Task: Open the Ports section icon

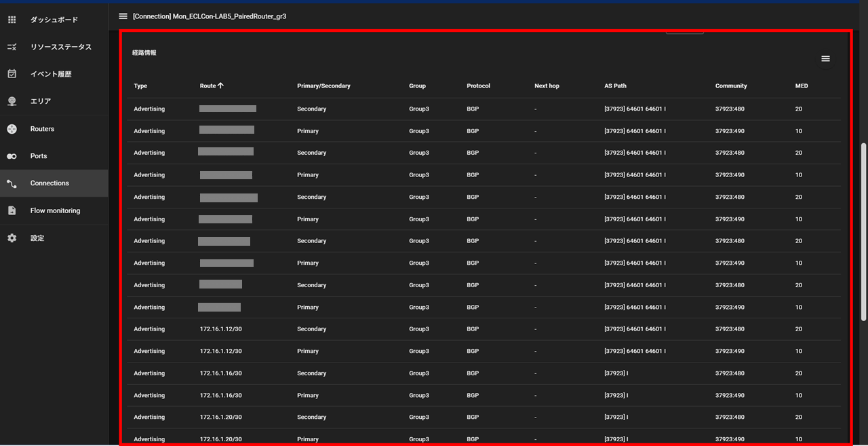Action: pos(11,155)
